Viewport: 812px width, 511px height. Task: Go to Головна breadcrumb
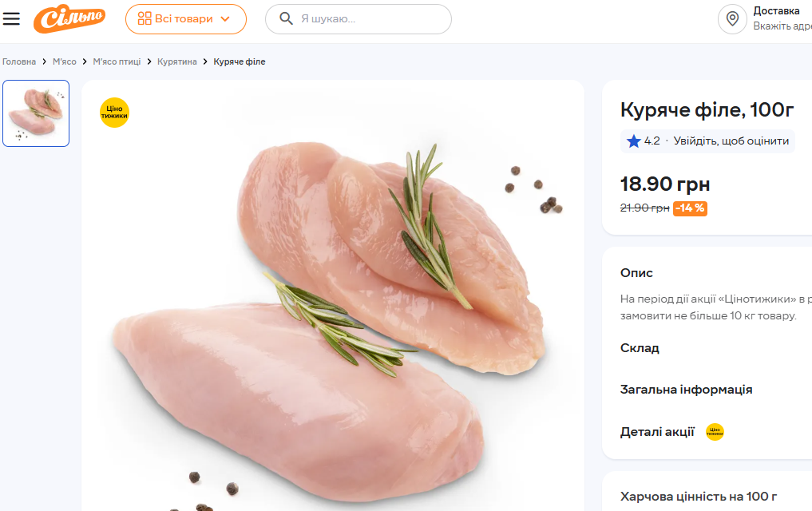coord(19,61)
